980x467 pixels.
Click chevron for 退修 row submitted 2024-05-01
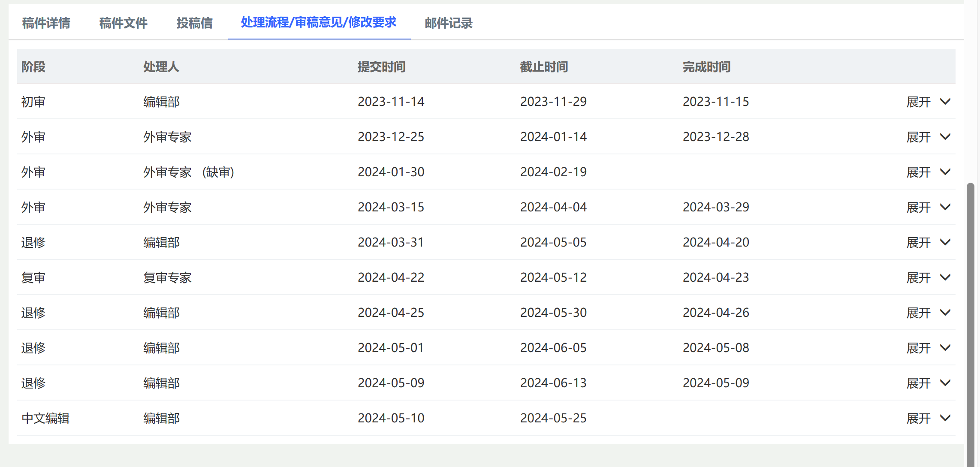click(945, 348)
